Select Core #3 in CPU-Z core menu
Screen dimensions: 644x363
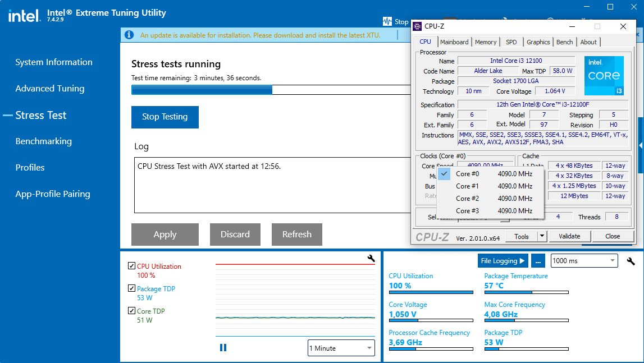(x=491, y=210)
